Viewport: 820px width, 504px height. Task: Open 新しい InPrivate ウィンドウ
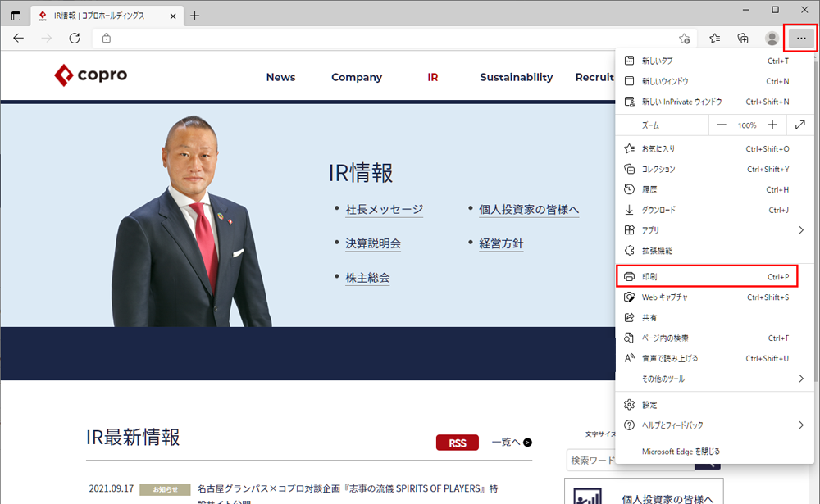click(714, 102)
